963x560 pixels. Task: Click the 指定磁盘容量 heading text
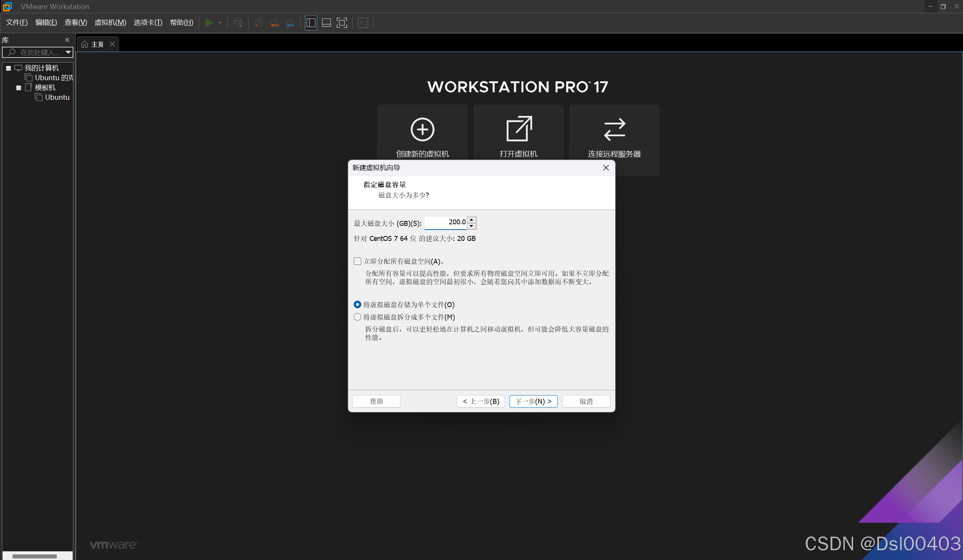(385, 185)
